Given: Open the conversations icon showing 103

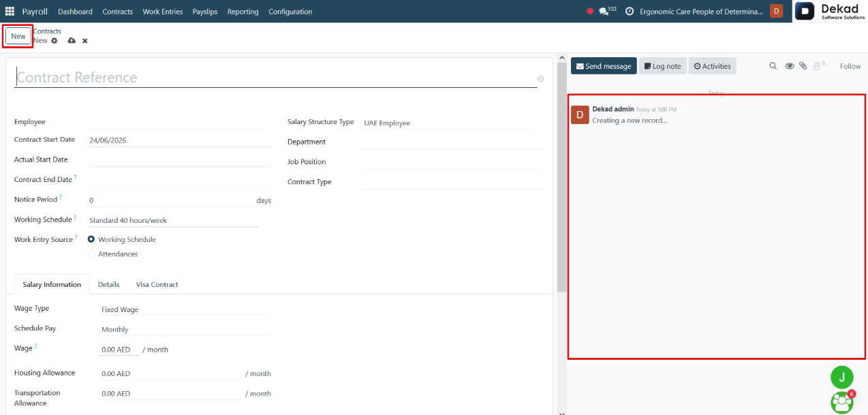Looking at the screenshot, I should pyautogui.click(x=607, y=12).
